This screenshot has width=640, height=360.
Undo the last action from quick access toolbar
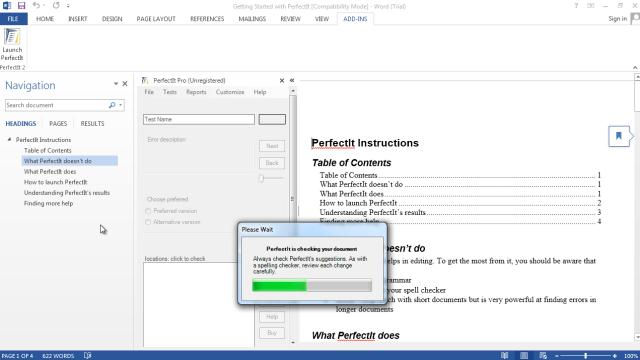tap(36, 6)
